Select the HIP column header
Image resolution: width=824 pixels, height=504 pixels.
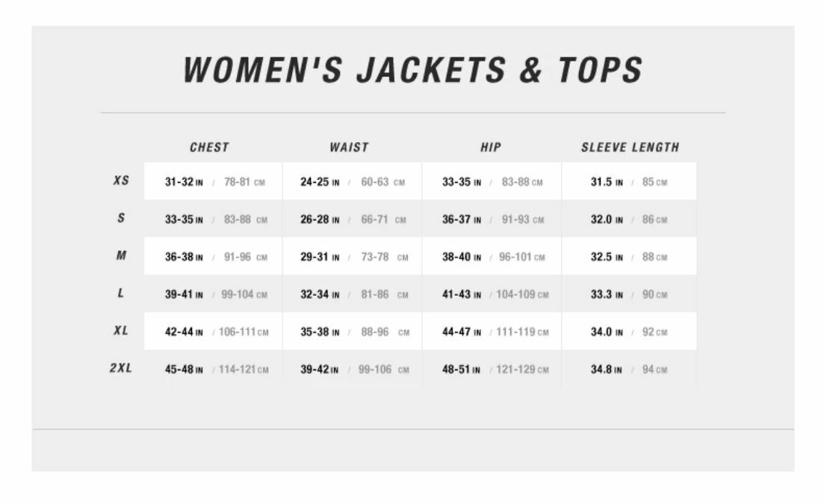[x=490, y=148]
